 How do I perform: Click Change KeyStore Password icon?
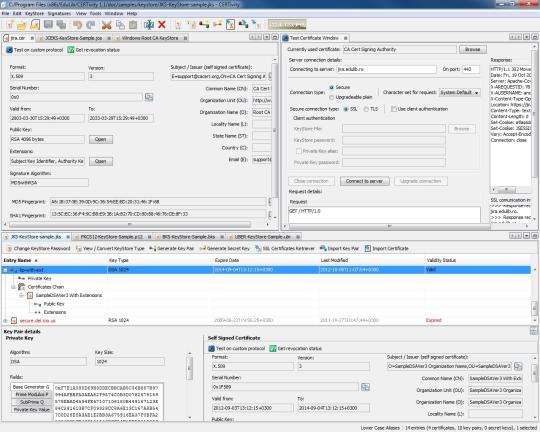pyautogui.click(x=9, y=248)
